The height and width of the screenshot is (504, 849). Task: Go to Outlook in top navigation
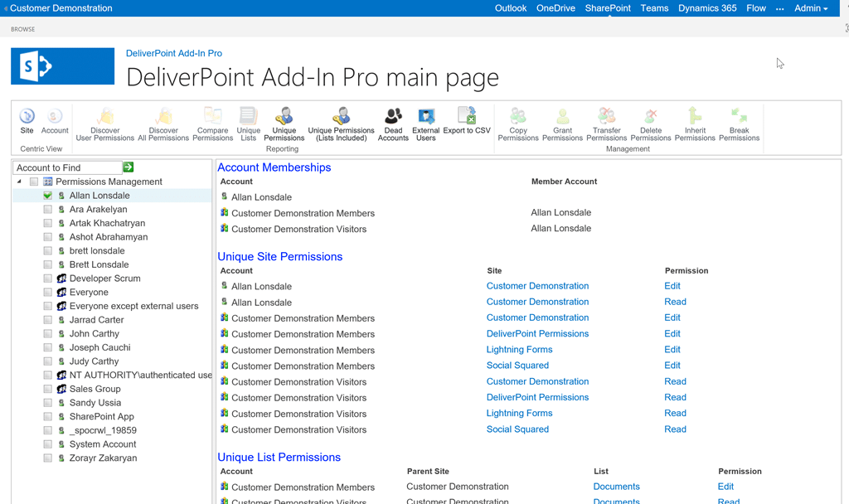coord(511,8)
